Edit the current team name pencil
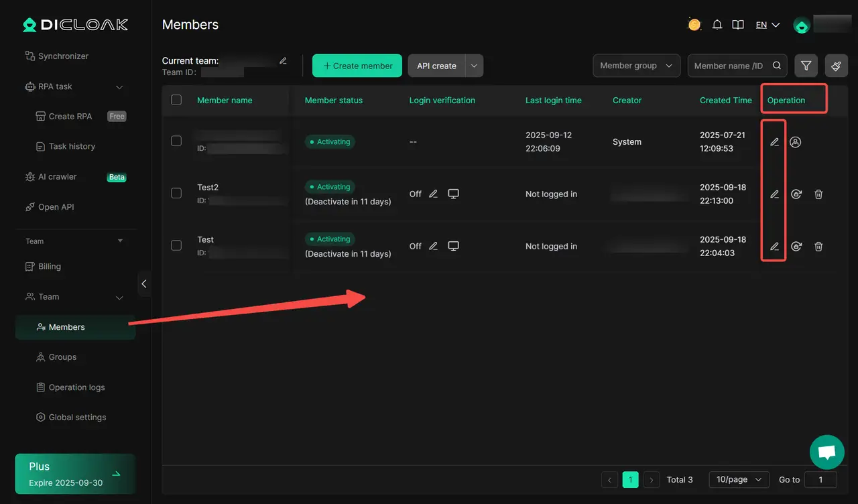The width and height of the screenshot is (858, 504). [x=283, y=61]
